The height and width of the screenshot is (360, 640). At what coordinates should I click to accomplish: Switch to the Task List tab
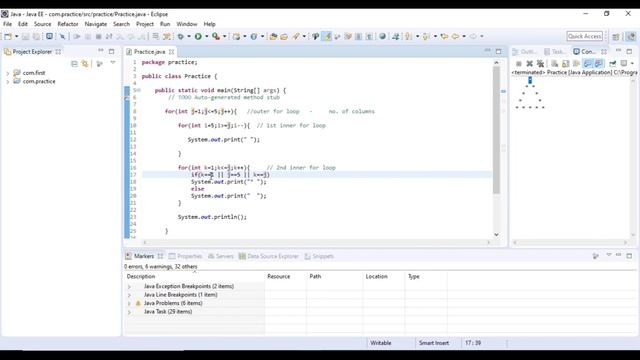point(555,52)
